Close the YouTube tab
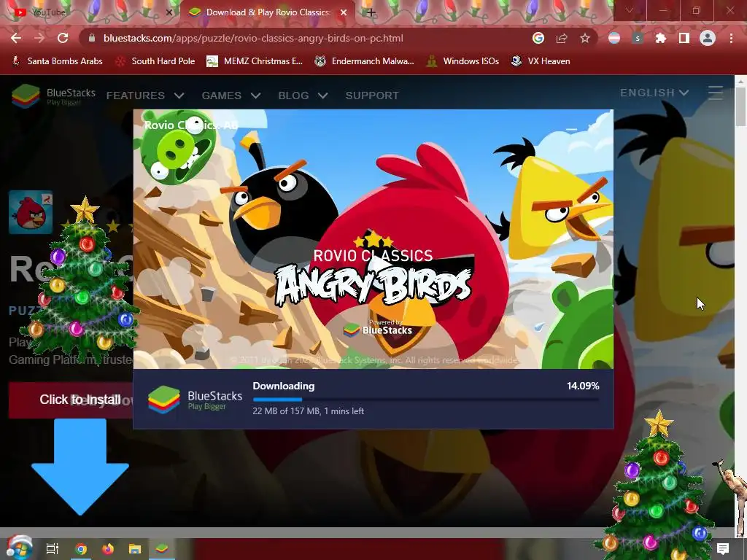 click(169, 12)
